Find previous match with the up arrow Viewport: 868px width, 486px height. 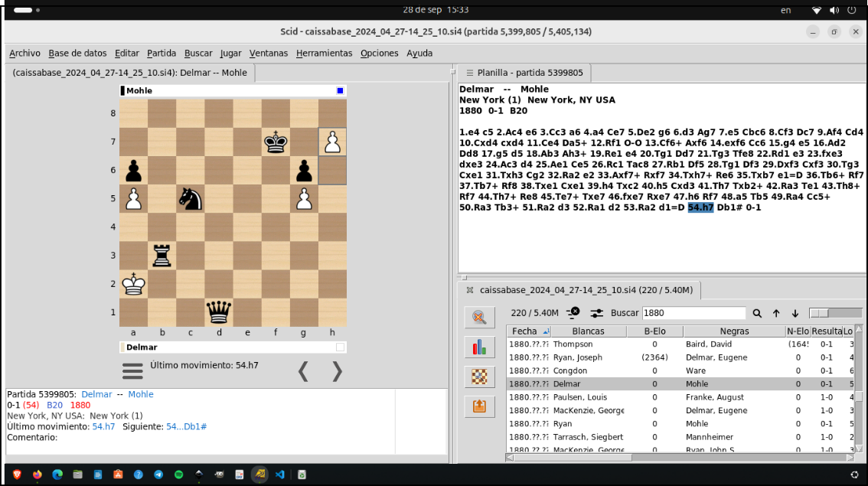coord(776,313)
